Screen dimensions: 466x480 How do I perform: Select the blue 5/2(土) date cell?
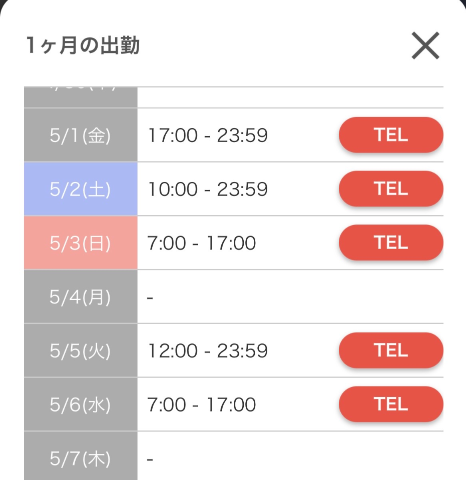click(81, 189)
